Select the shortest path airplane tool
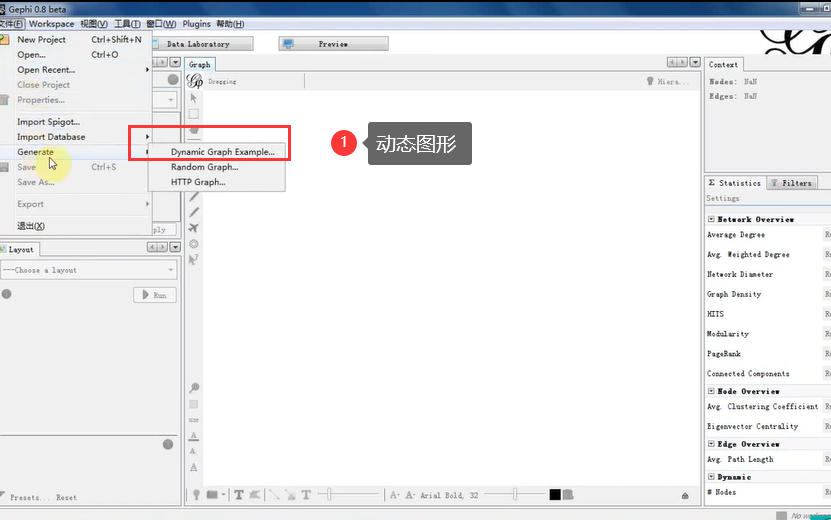 coord(193,228)
